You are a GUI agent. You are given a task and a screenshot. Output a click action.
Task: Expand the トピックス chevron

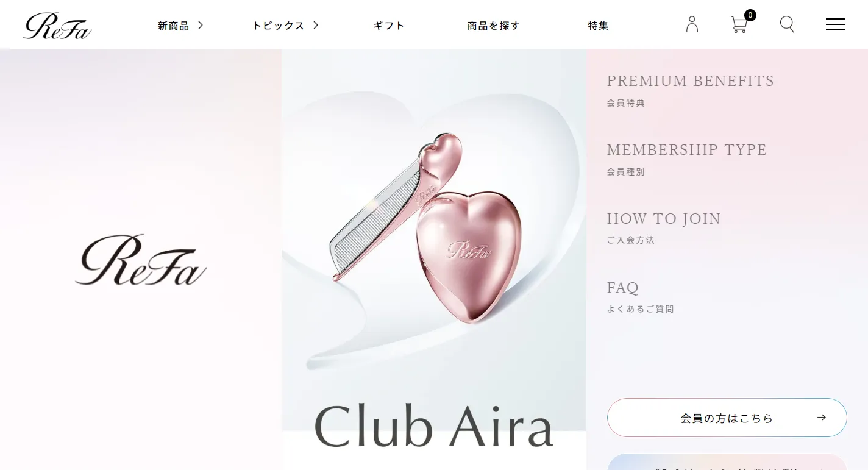(316, 25)
